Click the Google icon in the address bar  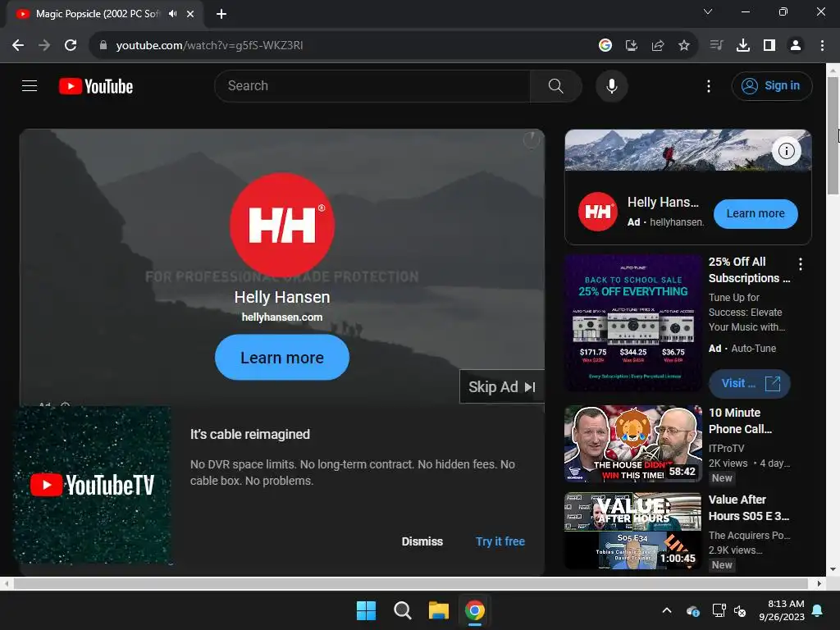click(605, 45)
